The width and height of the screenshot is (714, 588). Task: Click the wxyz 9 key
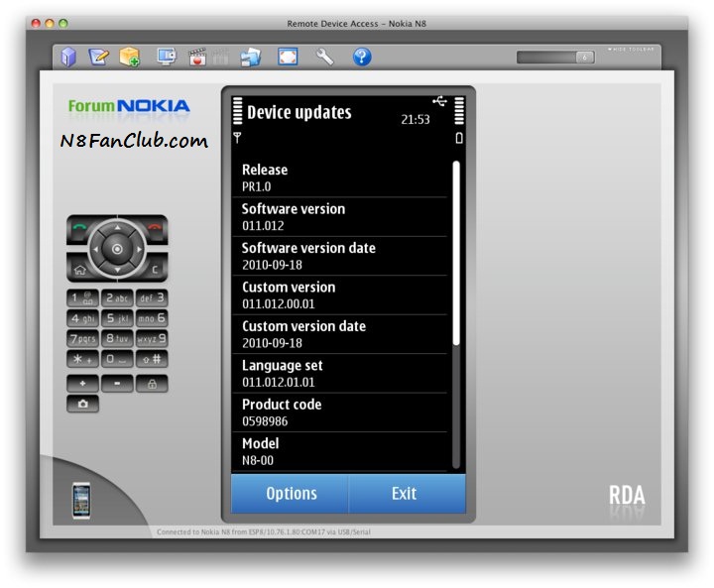point(152,339)
